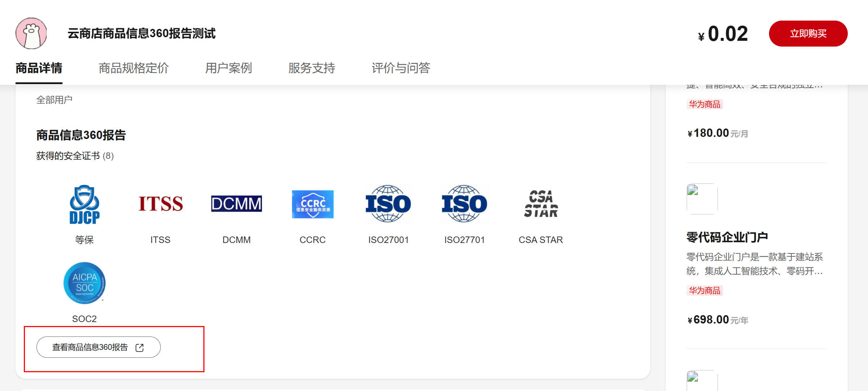Click the ¥698.00 元/年 price
The height and width of the screenshot is (391, 868).
pyautogui.click(x=717, y=320)
